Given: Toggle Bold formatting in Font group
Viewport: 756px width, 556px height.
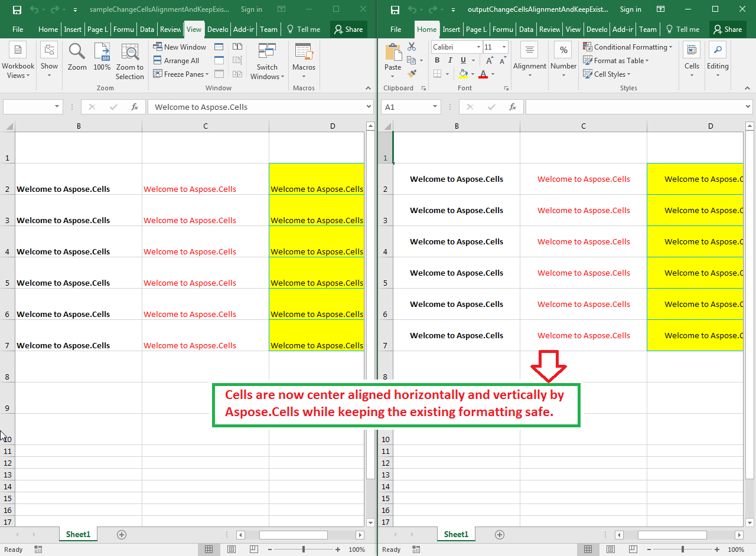Looking at the screenshot, I should [437, 61].
